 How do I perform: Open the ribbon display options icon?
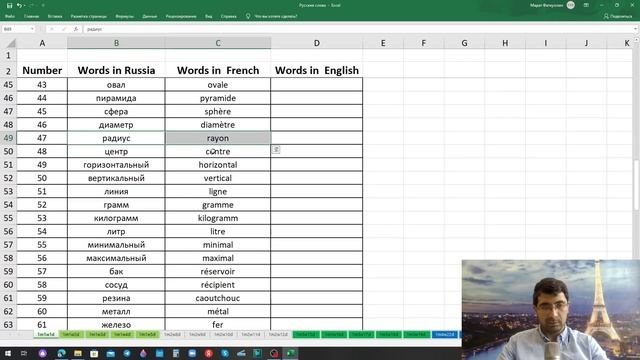pyautogui.click(x=586, y=5)
